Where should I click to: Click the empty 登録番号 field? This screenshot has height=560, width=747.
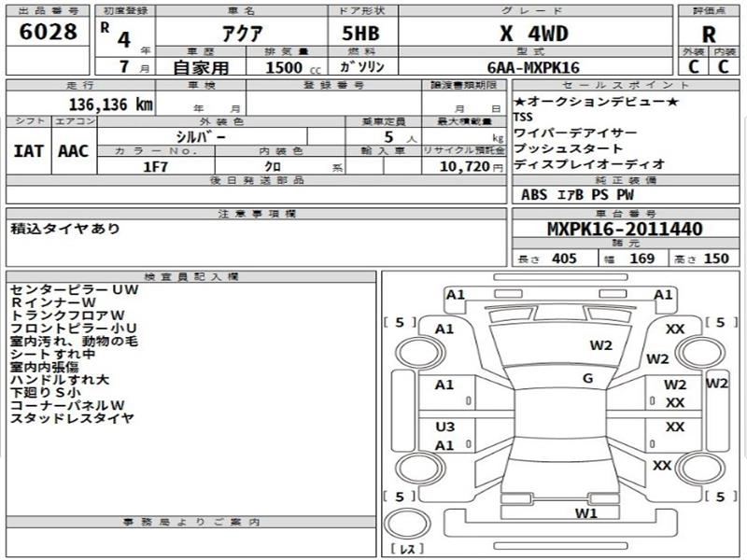334,104
